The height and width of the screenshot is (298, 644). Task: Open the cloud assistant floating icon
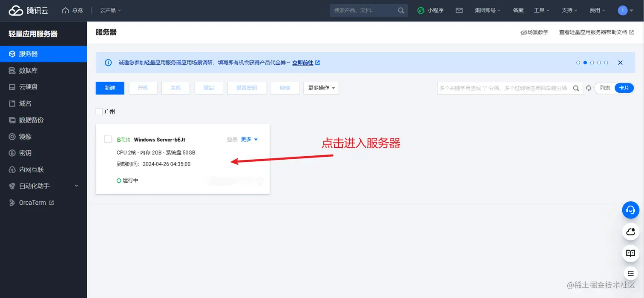(630, 232)
